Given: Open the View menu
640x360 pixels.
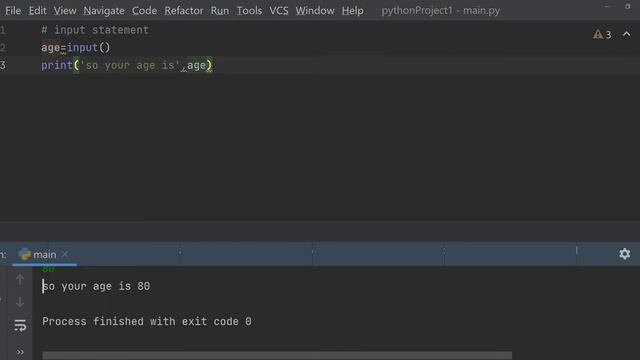Looking at the screenshot, I should [65, 11].
